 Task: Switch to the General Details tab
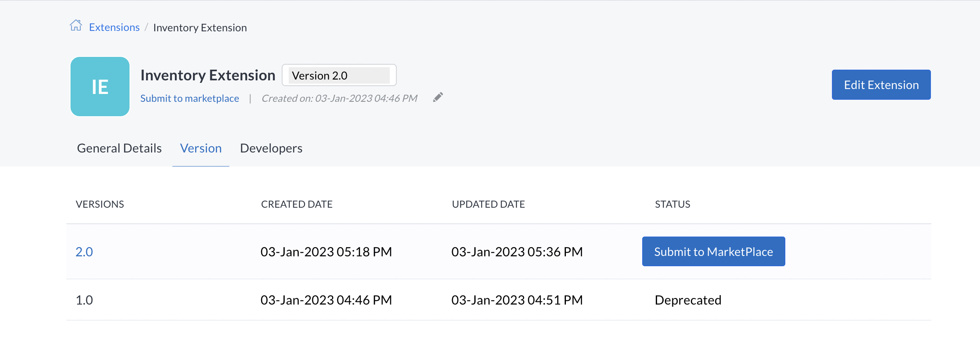coord(119,148)
